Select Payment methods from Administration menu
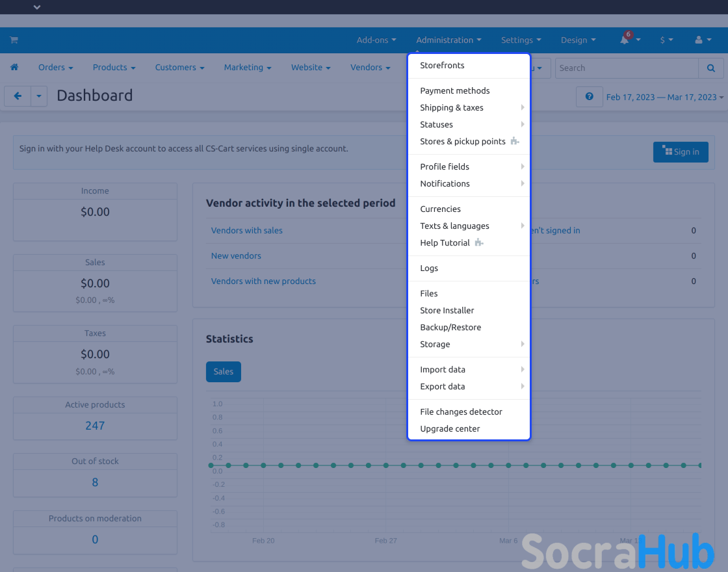This screenshot has width=728, height=572. tap(455, 91)
